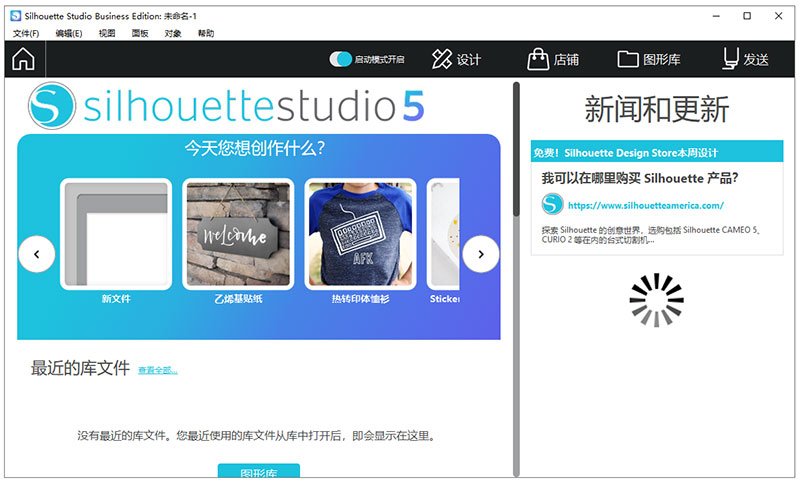The height and width of the screenshot is (482, 800).
Task: Go to the Home screen icon
Action: [23, 59]
